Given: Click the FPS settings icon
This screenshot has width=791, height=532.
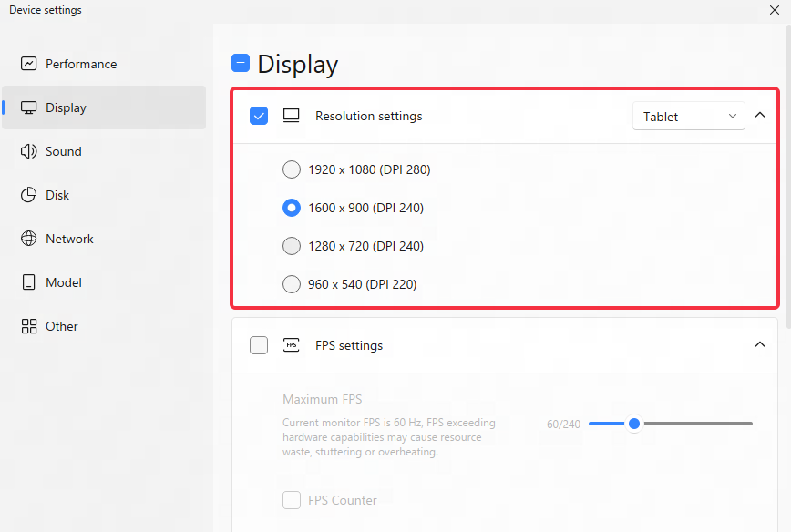Looking at the screenshot, I should [291, 345].
